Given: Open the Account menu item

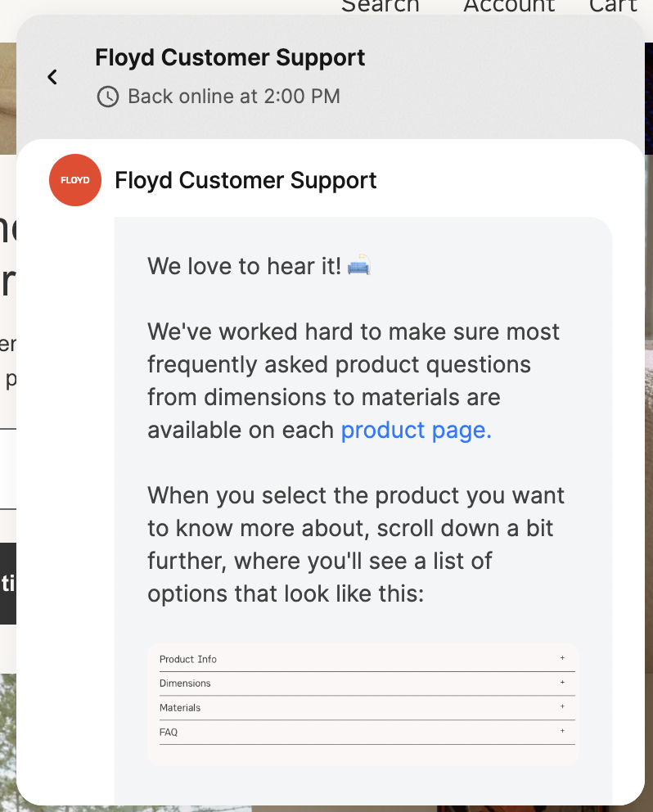Looking at the screenshot, I should click(x=509, y=7).
